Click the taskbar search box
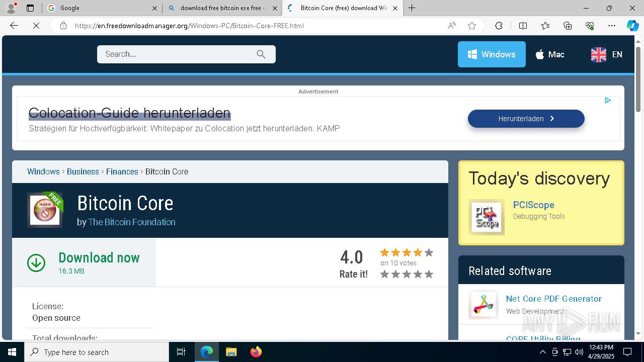This screenshot has width=644, height=362. click(x=97, y=352)
